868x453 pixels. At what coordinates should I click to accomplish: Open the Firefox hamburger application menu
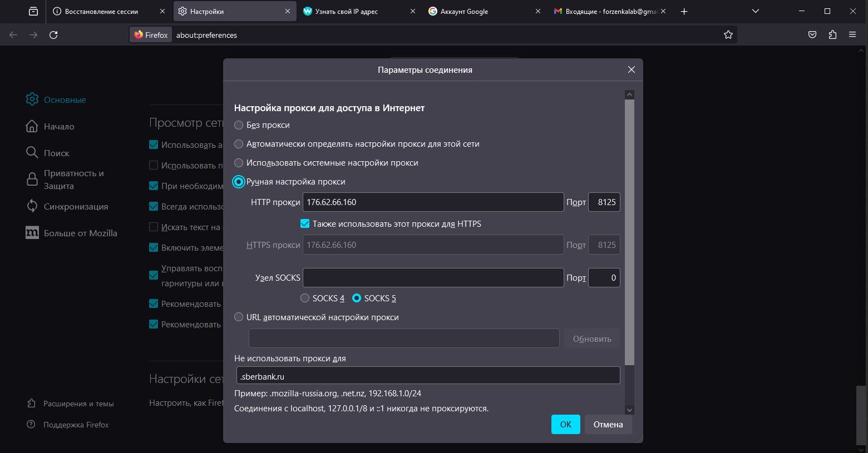[852, 35]
